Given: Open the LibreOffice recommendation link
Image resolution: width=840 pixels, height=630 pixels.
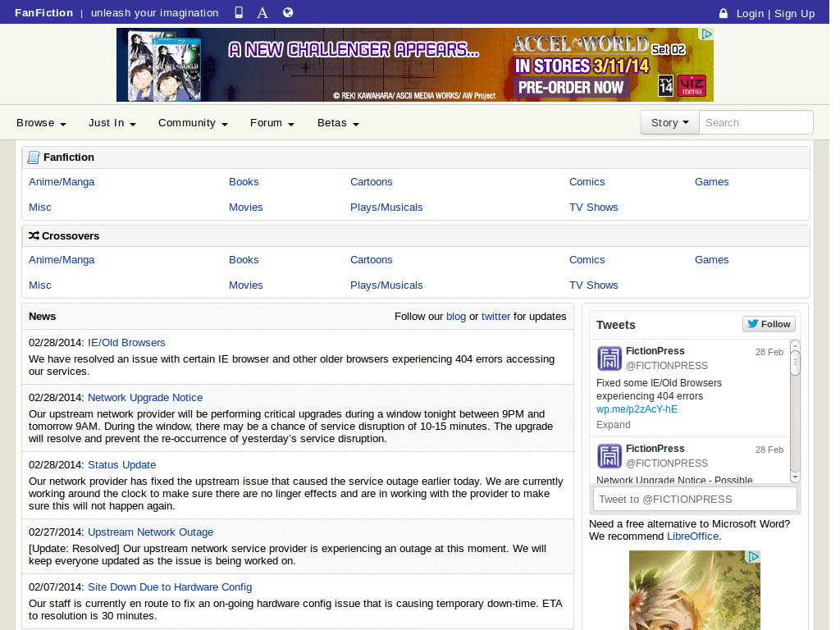Looking at the screenshot, I should tap(692, 536).
